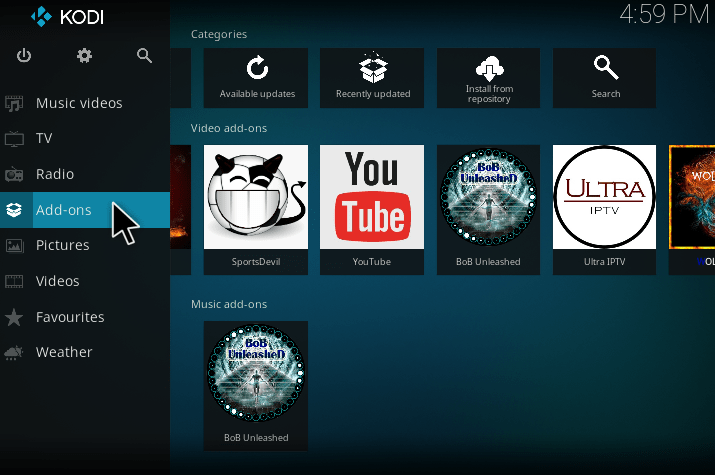Click the magnifier icon in Categories
The height and width of the screenshot is (475, 715).
point(606,67)
